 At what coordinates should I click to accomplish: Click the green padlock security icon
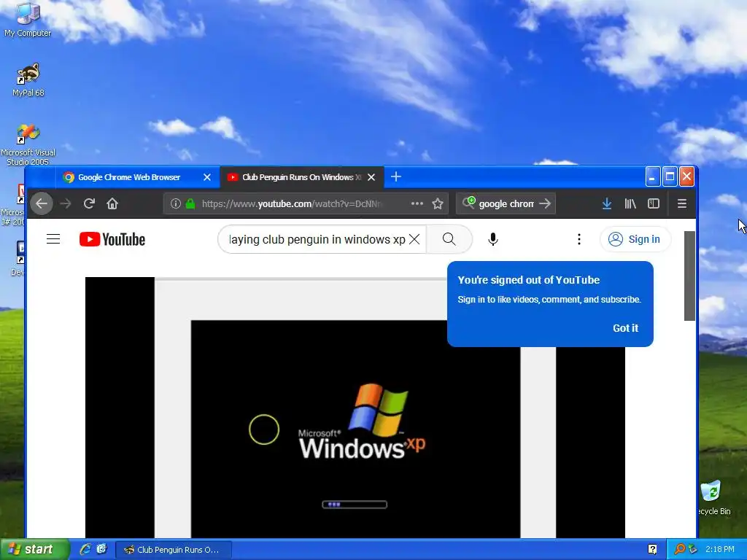pos(190,204)
